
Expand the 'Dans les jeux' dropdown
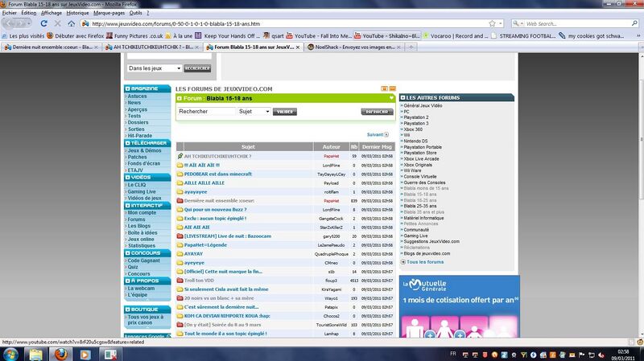coord(155,68)
